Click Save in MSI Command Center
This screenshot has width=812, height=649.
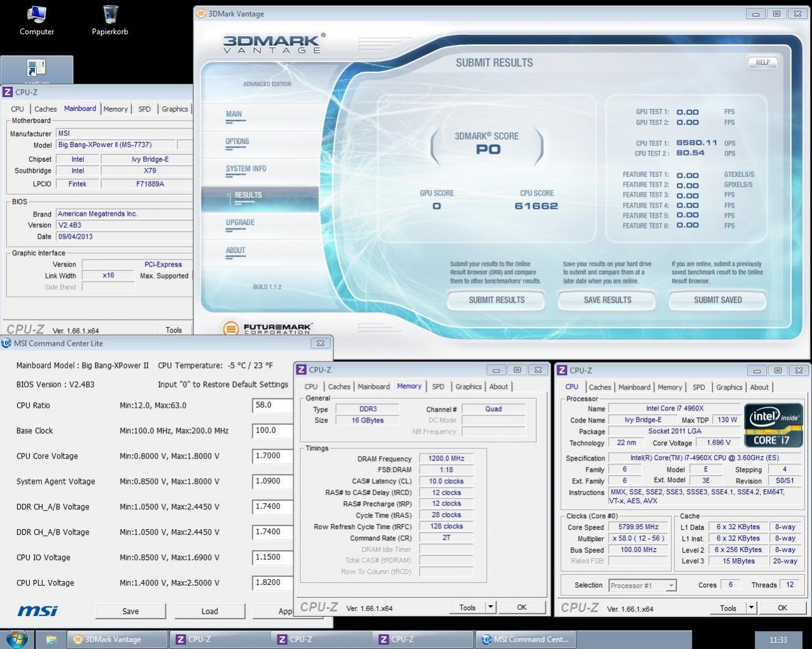click(x=130, y=611)
